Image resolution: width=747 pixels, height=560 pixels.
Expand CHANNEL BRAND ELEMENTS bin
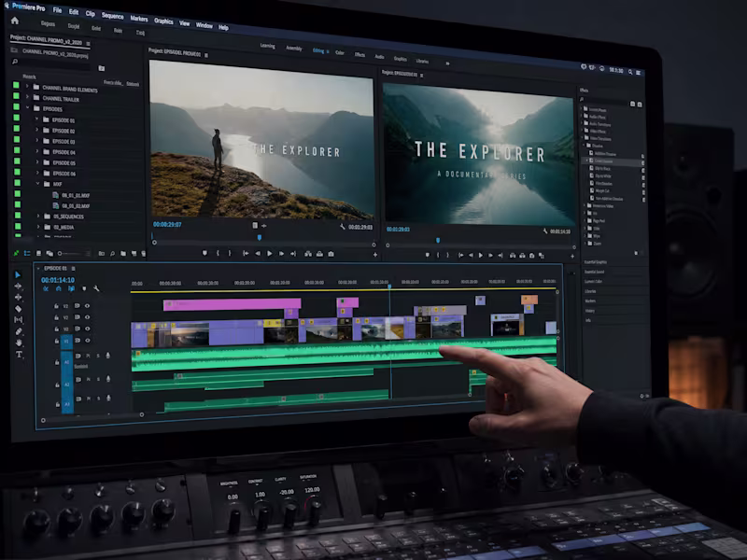[27, 86]
